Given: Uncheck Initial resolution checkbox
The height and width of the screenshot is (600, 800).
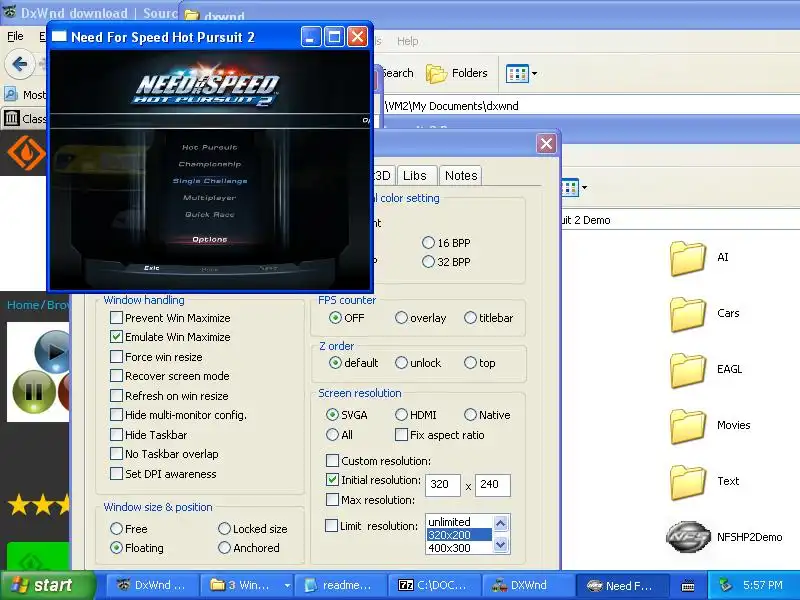Looking at the screenshot, I should tap(332, 480).
